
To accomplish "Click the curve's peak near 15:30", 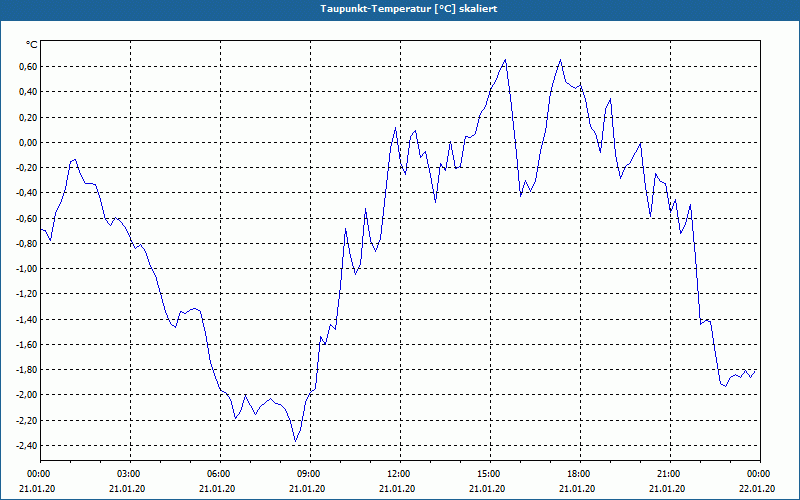I will click(x=505, y=60).
